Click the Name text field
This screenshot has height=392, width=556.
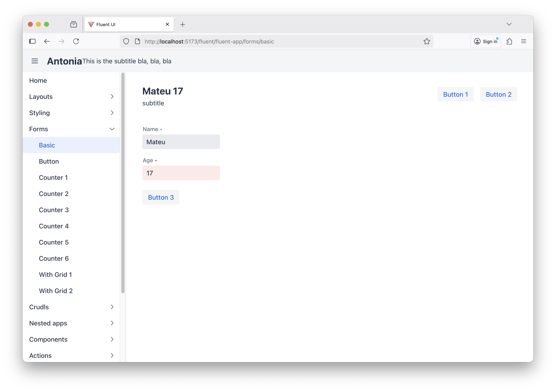(x=181, y=142)
